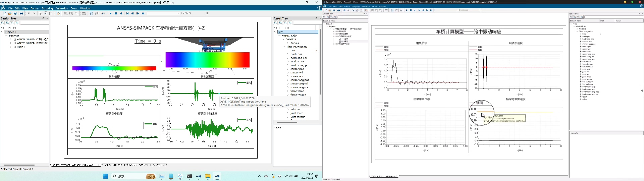Viewport: 644px width, 181px height.
Task: Expand body pos node in left Result Tree
Action: click(x=288, y=54)
